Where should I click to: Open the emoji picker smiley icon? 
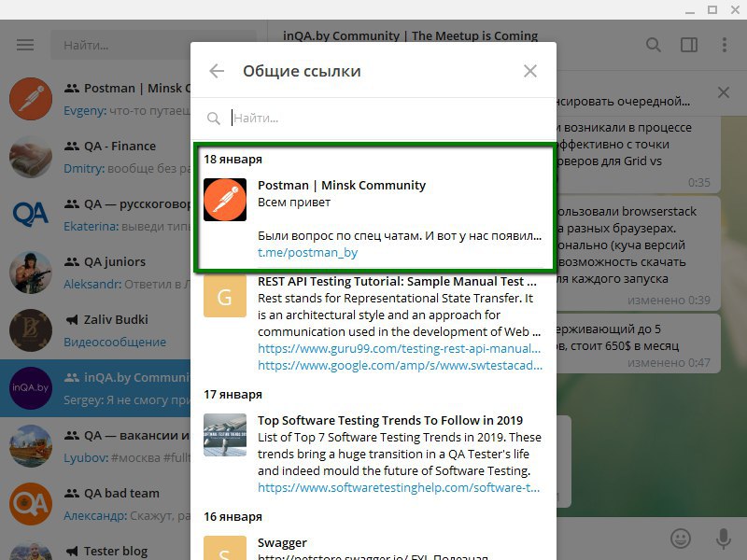click(681, 539)
